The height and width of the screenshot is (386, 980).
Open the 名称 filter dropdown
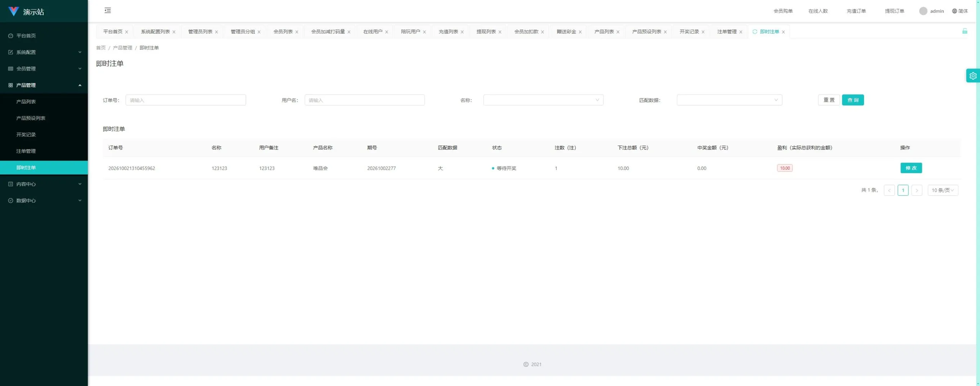click(543, 100)
